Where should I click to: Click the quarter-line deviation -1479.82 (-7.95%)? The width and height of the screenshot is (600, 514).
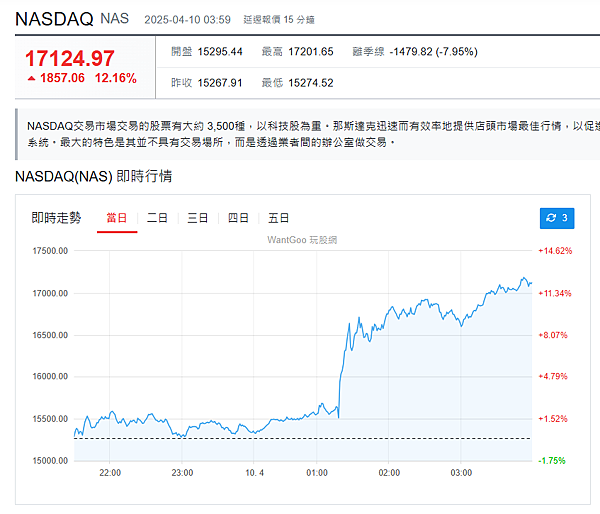(x=434, y=52)
